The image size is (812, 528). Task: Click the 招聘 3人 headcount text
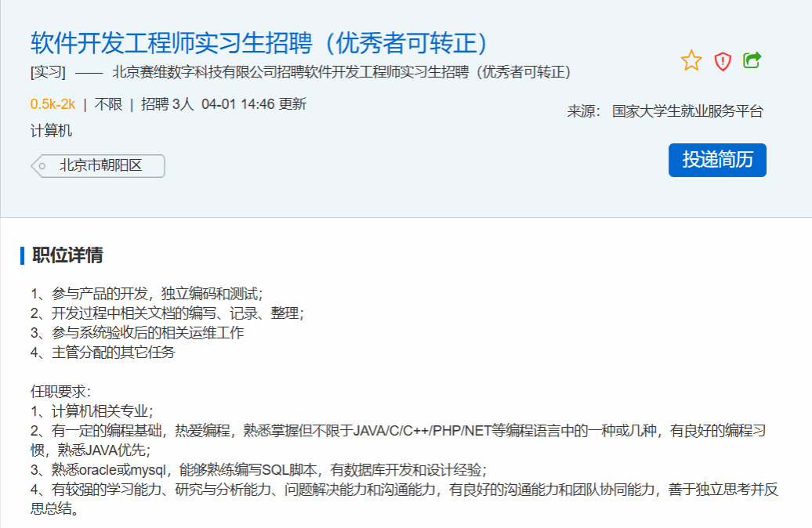(x=167, y=104)
